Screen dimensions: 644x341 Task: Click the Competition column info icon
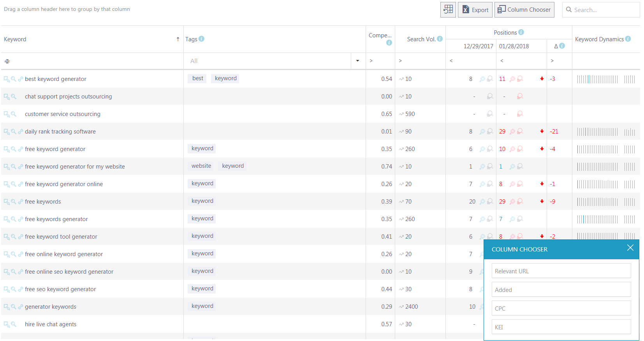coord(389,42)
